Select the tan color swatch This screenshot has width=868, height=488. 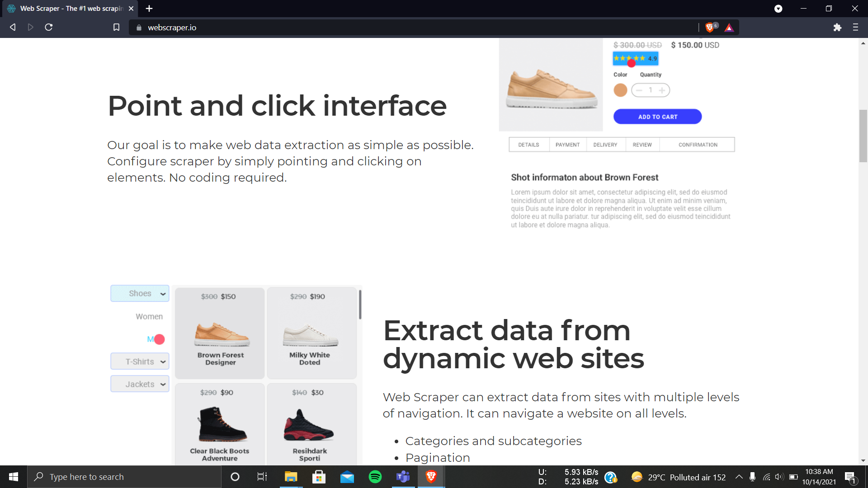click(x=620, y=90)
